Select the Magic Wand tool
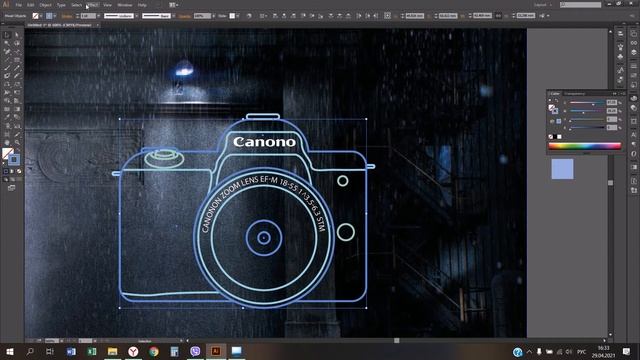Screen dimensions: 640x360 [7, 43]
